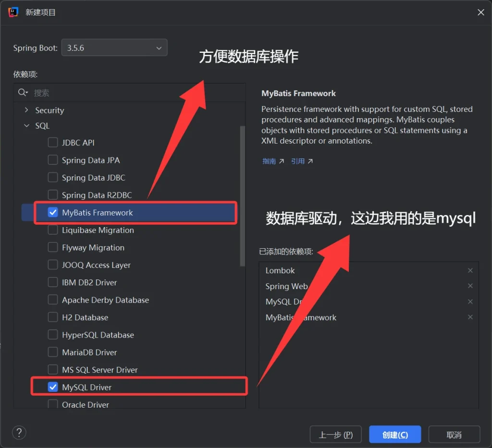The width and height of the screenshot is (492, 448).
Task: Click the dependency list scrollbar
Action: click(x=242, y=196)
